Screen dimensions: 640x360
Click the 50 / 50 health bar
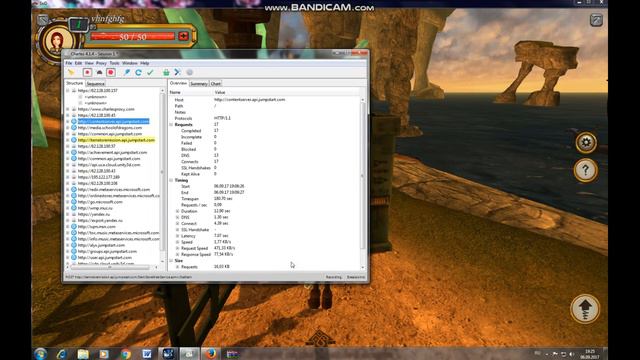point(133,37)
